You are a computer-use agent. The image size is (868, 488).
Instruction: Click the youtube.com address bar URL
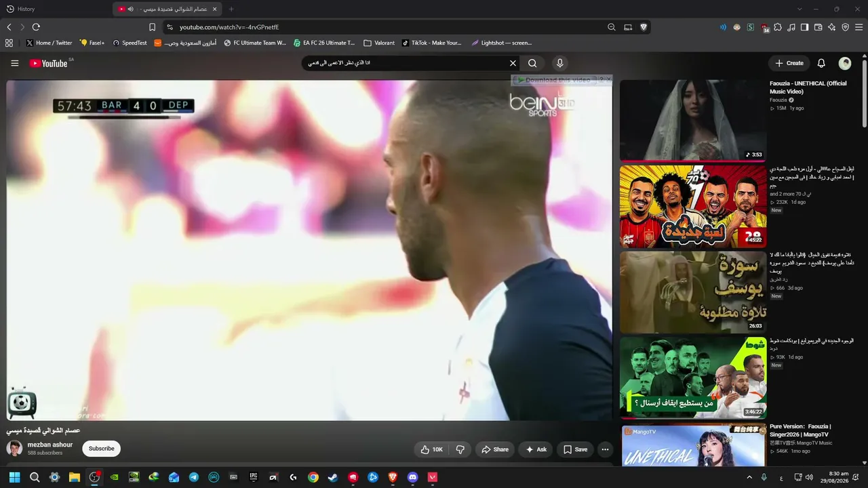[229, 27]
